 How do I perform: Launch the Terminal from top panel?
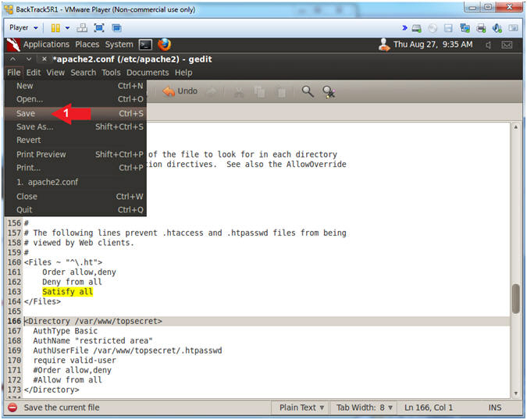tap(145, 44)
